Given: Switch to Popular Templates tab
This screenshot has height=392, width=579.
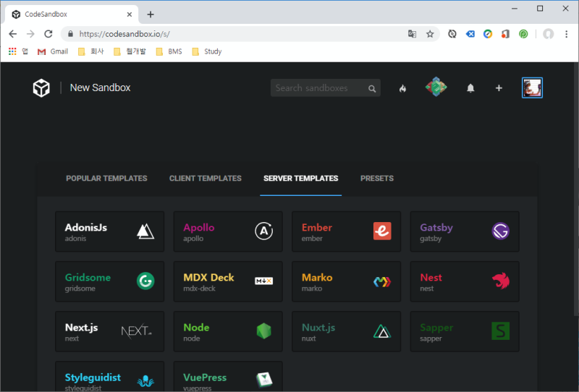Looking at the screenshot, I should click(106, 179).
